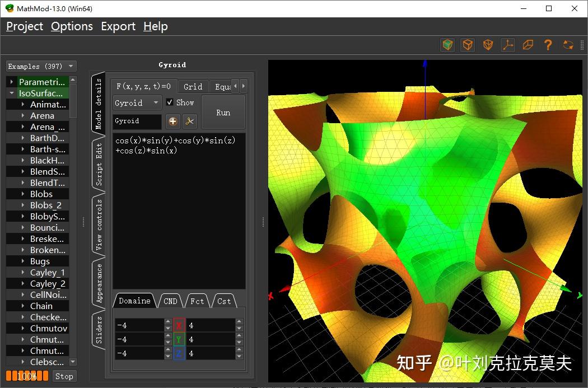
Task: Switch to the Grid tab
Action: [193, 87]
